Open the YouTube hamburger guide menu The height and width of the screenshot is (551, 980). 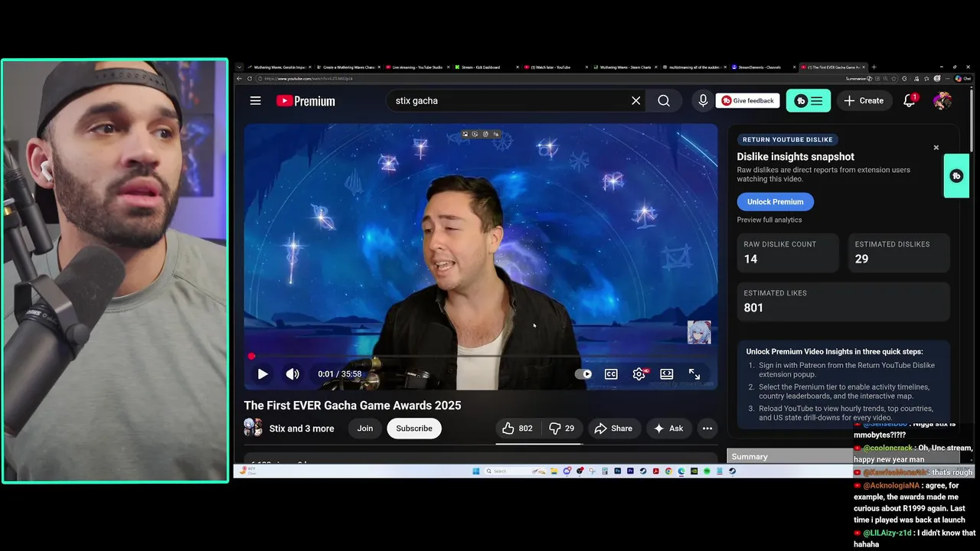(256, 101)
